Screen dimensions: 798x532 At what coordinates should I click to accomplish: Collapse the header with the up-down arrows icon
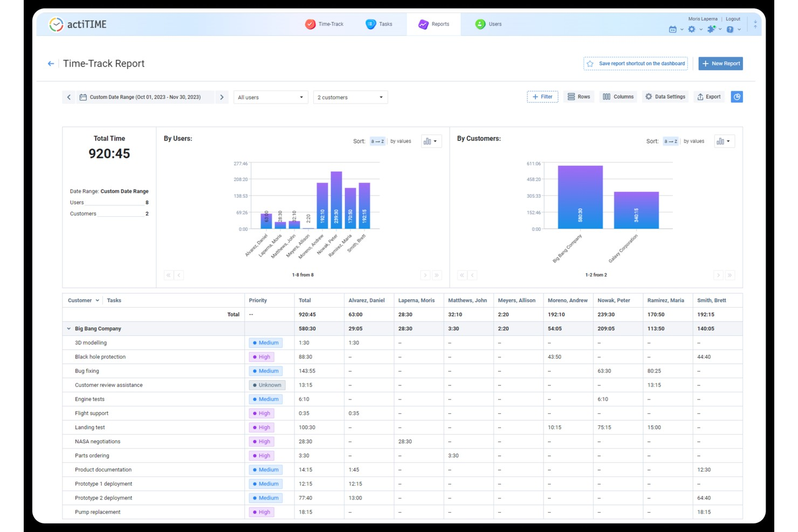point(755,24)
